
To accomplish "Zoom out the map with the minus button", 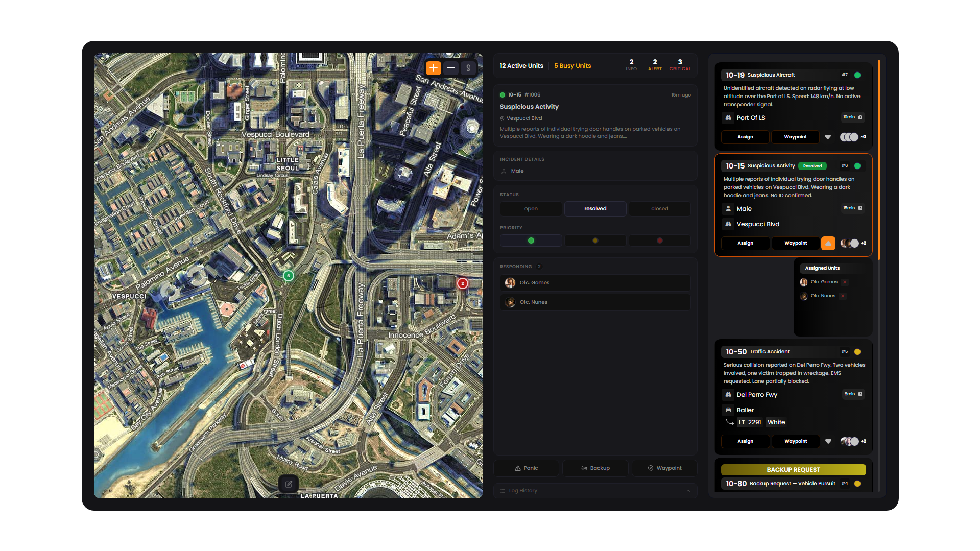I will click(x=451, y=68).
